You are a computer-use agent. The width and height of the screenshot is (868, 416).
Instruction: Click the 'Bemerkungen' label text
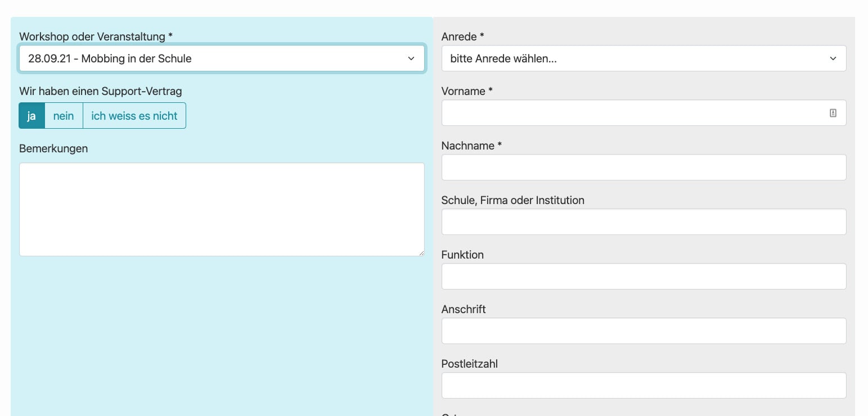coord(53,149)
